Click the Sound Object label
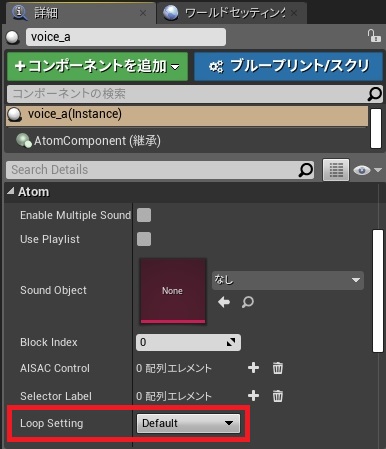 53,290
